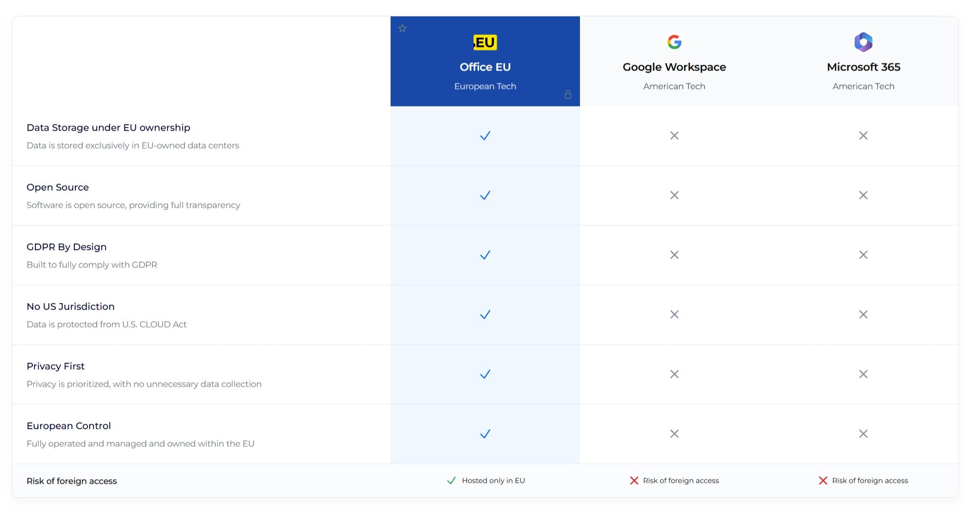Click Microsoft 365 X for Data Storage row

[863, 136]
